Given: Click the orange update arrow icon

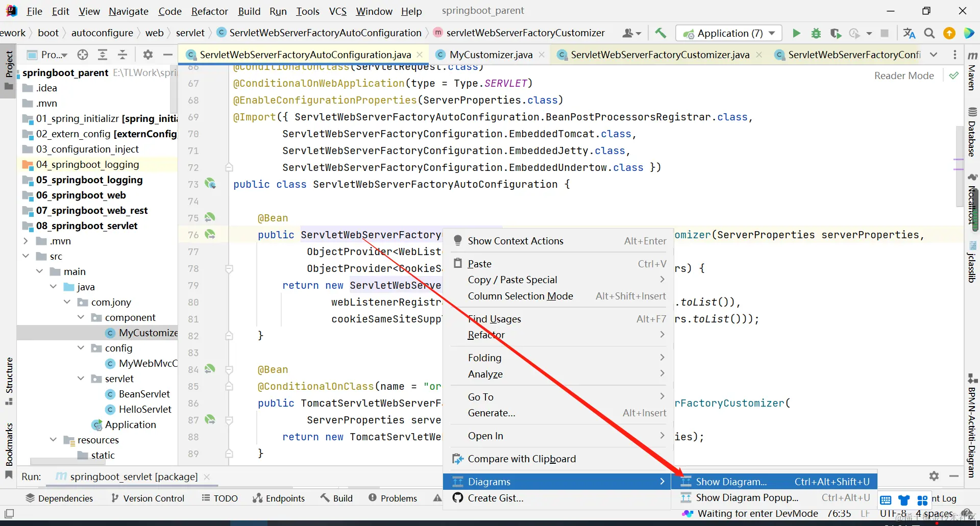Looking at the screenshot, I should (x=949, y=33).
